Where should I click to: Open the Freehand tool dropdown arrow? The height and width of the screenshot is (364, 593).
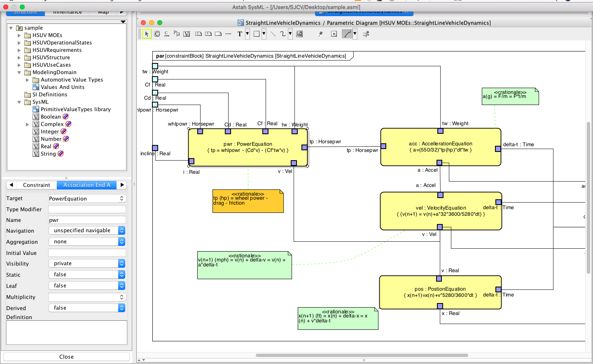click(x=290, y=34)
